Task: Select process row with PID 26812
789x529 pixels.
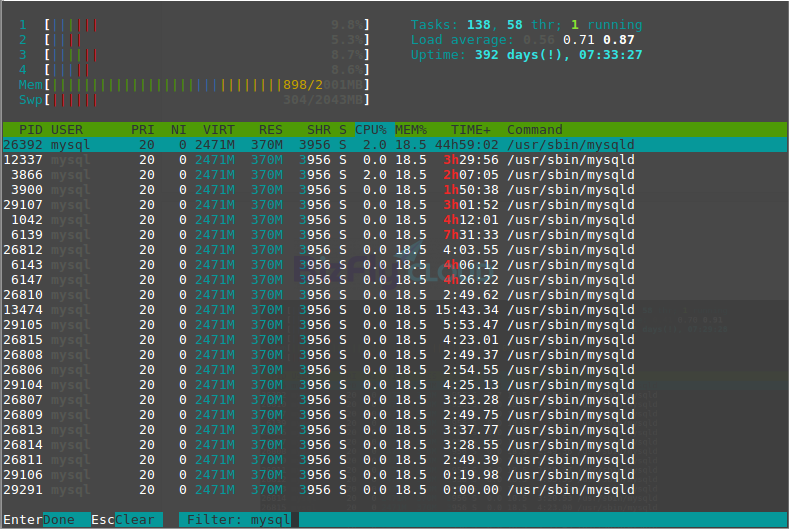Action: click(394, 250)
